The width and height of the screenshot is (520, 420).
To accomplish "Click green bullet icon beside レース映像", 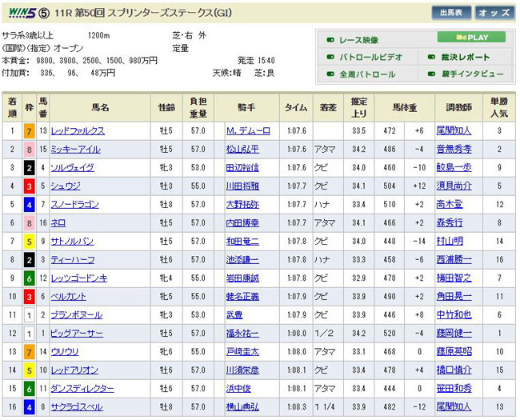I will (x=330, y=38).
